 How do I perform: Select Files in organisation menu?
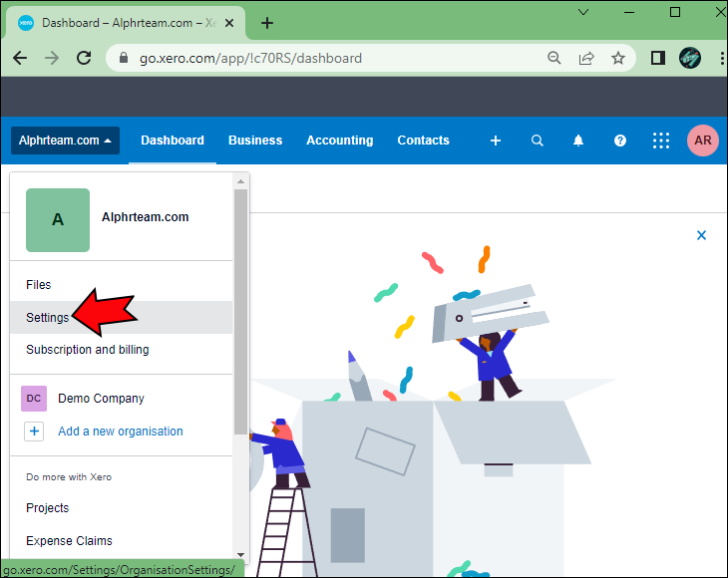pyautogui.click(x=122, y=285)
